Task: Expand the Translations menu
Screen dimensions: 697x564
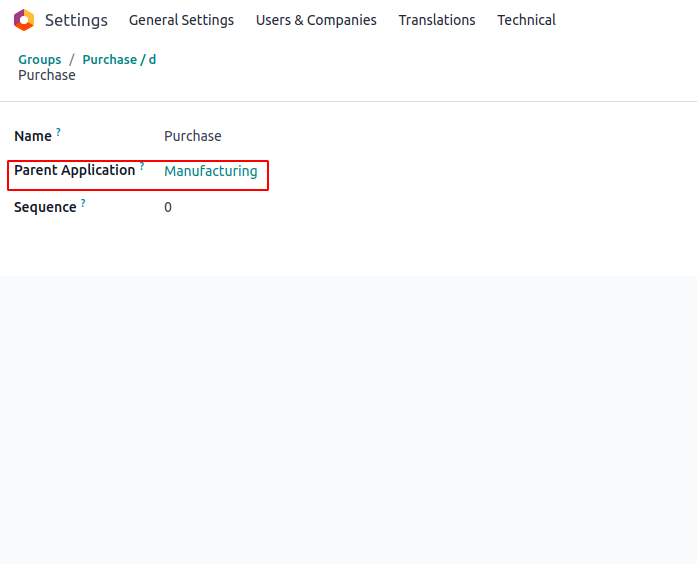Action: tap(437, 20)
